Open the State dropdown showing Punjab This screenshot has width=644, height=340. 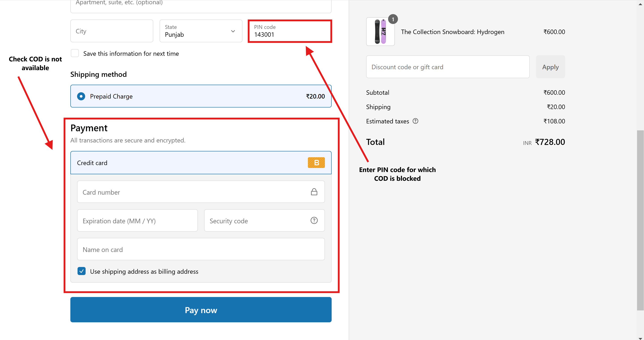(x=195, y=31)
